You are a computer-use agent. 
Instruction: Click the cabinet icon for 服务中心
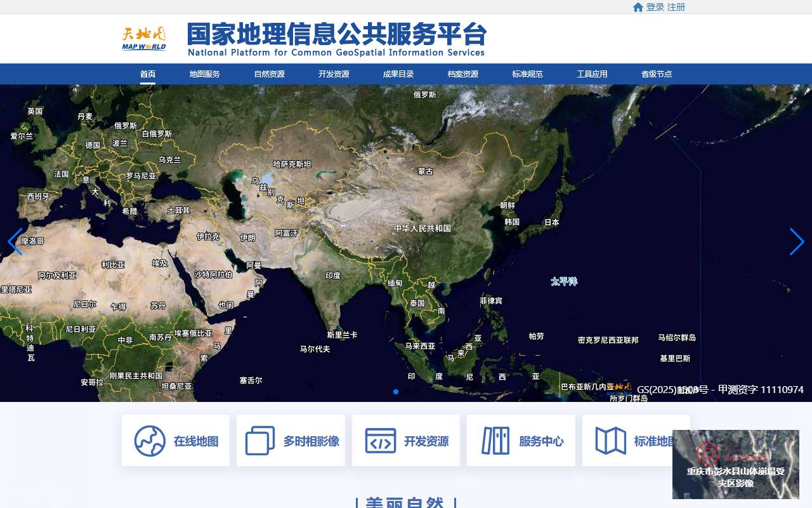pos(495,441)
